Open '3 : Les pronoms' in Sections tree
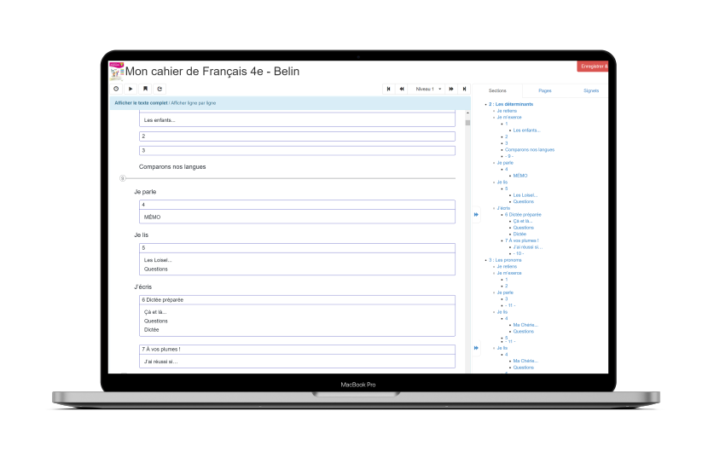The image size is (720, 475). (505, 260)
